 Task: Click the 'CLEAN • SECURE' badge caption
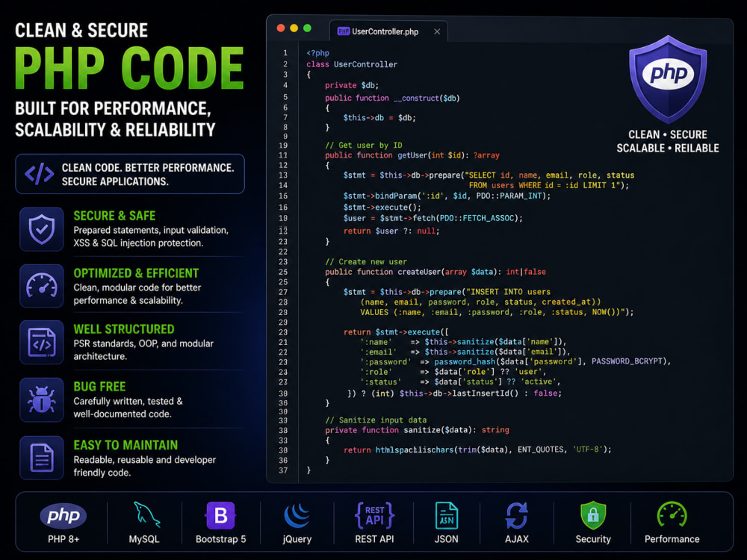coord(667,134)
